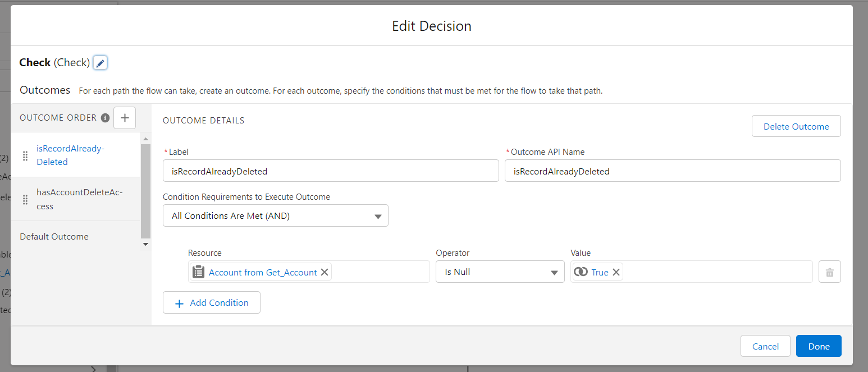868x372 pixels.
Task: Click the Delete Outcome button
Action: click(x=796, y=126)
